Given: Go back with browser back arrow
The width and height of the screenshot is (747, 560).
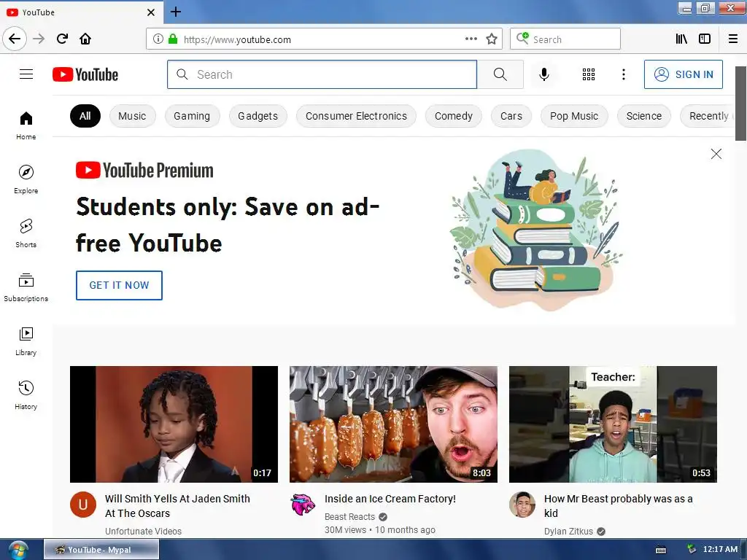Looking at the screenshot, I should coord(15,39).
